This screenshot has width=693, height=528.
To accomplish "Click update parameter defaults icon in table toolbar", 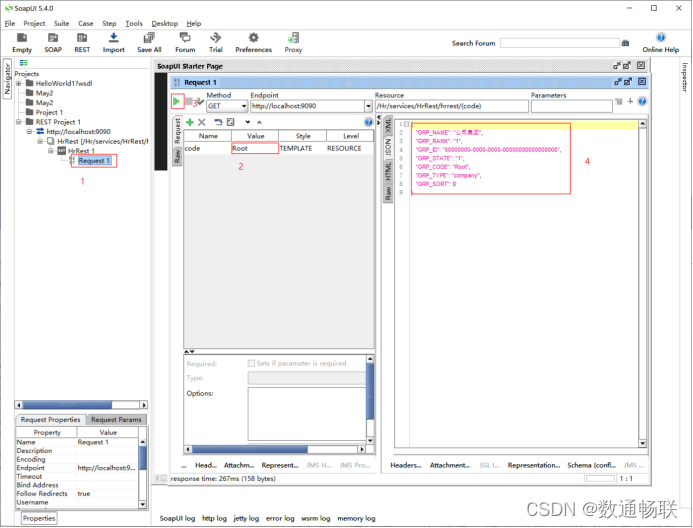I will click(218, 122).
